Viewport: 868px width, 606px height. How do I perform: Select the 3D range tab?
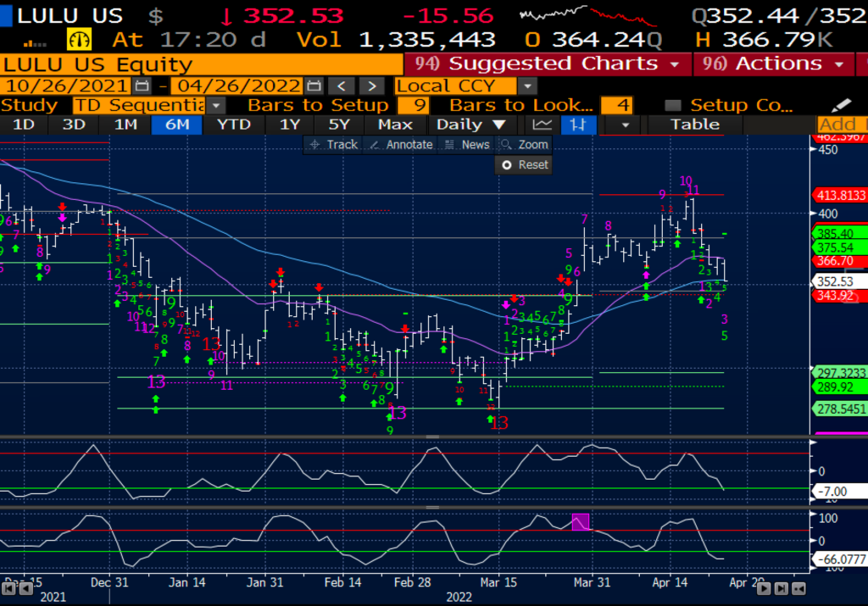[74, 125]
